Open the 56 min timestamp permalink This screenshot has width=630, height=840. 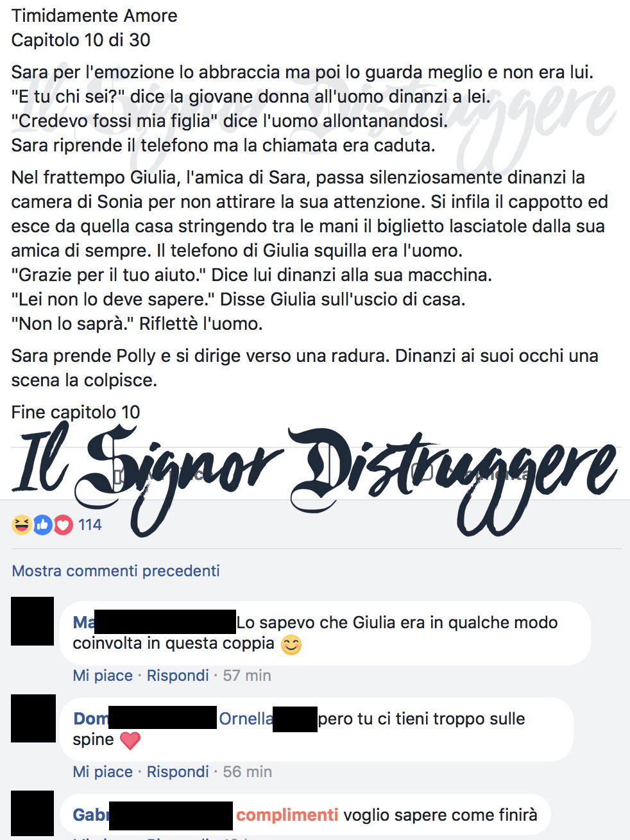point(248,771)
